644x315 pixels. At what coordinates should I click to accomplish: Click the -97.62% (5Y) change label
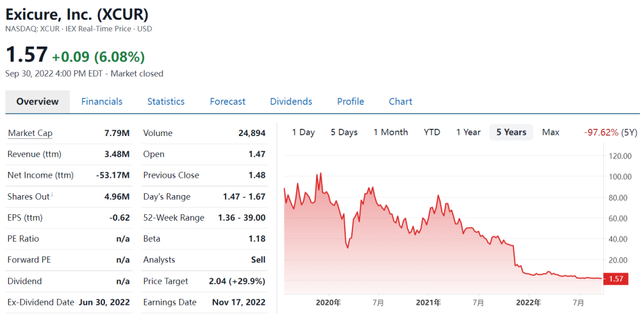click(611, 132)
